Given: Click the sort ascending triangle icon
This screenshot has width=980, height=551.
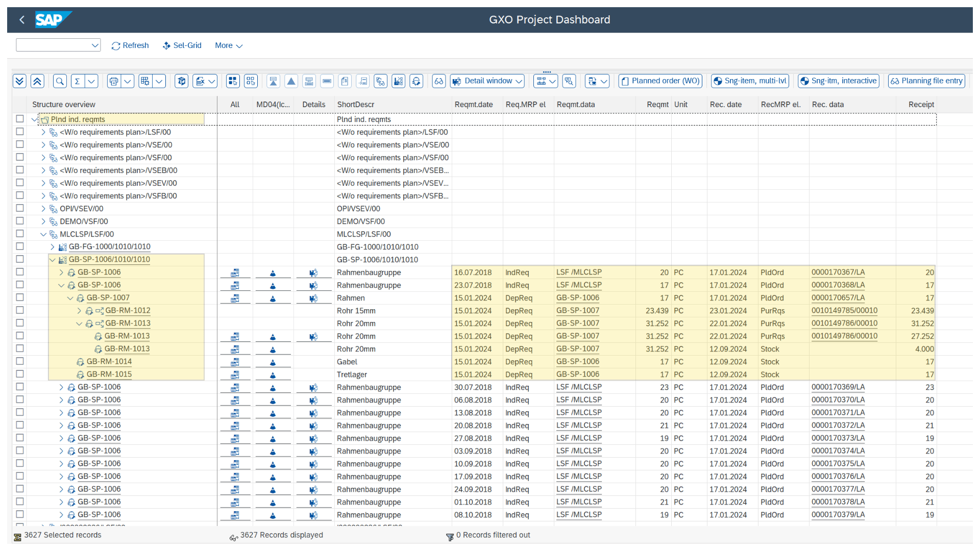Looking at the screenshot, I should [291, 81].
